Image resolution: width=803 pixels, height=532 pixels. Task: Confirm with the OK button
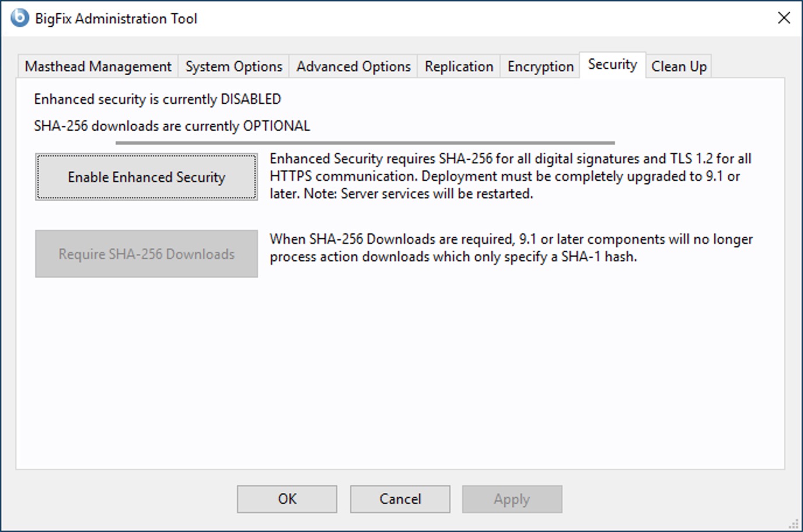click(287, 499)
